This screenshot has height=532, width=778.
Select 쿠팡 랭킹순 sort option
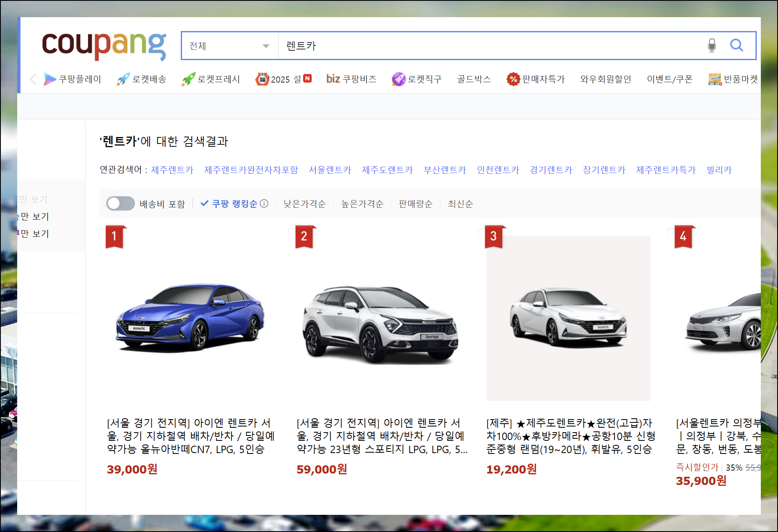229,204
